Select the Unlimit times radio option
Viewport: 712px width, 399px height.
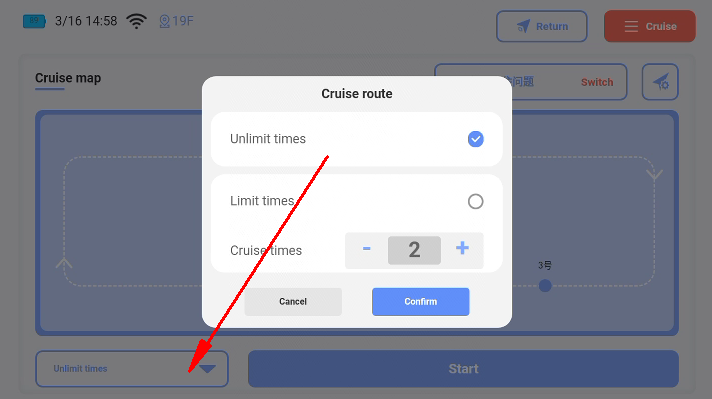pos(475,139)
